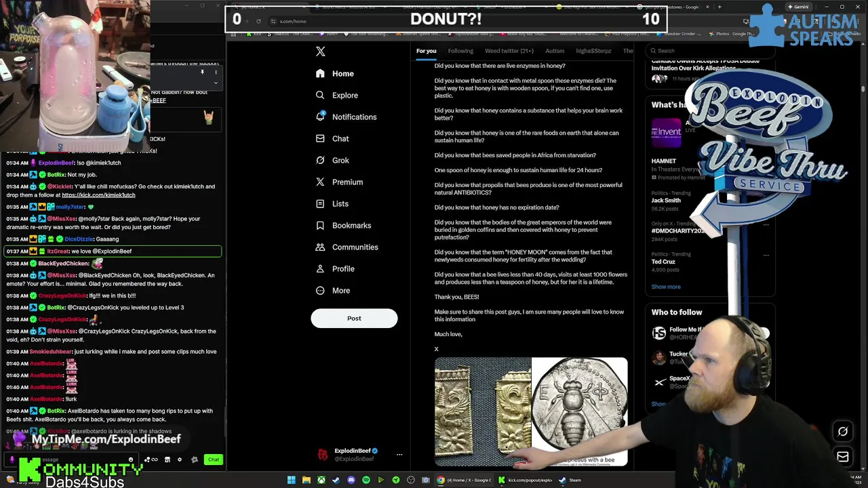
Task: Open options dots beside Ted Cruz trend
Action: click(x=766, y=255)
